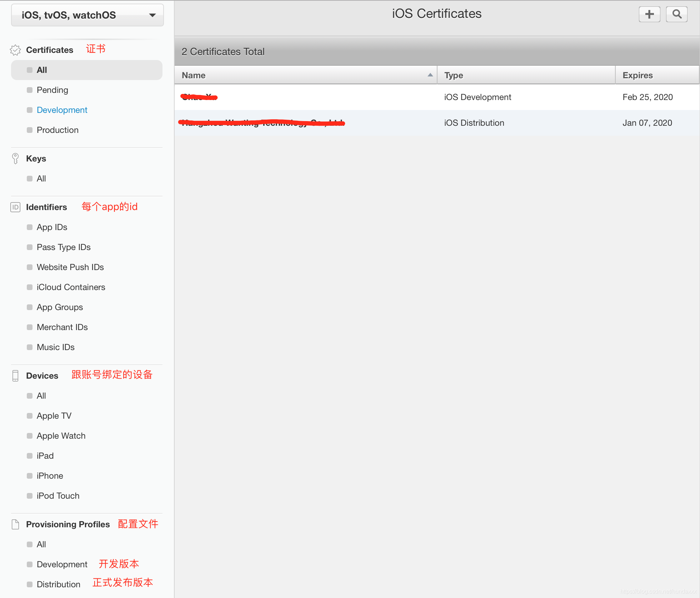Sort the certificates by Expires column
Viewport: 700px width, 598px height.
[x=637, y=75]
